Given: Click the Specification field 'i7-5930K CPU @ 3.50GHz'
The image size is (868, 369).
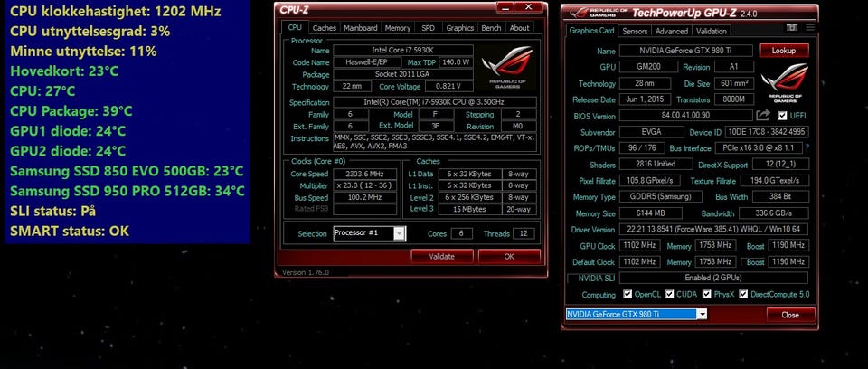Looking at the screenshot, I should click(x=435, y=102).
